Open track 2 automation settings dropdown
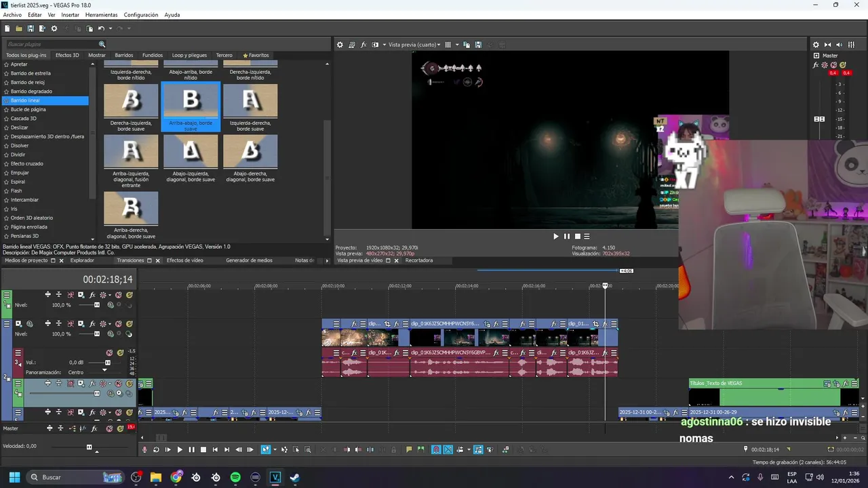 110,324
